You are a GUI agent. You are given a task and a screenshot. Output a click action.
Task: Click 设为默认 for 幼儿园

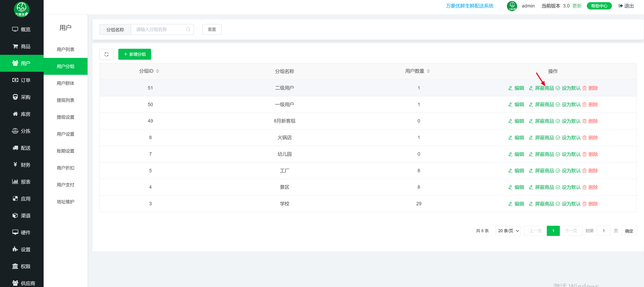point(568,154)
